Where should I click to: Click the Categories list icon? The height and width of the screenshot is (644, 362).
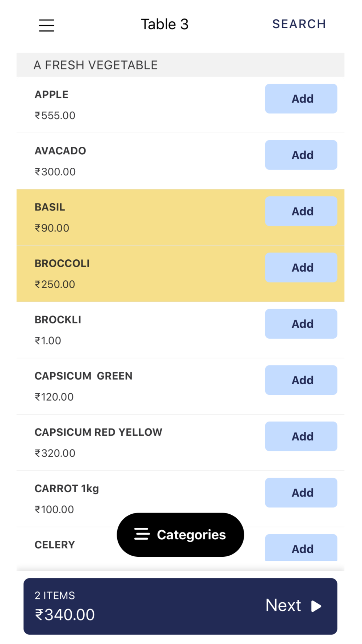point(142,534)
